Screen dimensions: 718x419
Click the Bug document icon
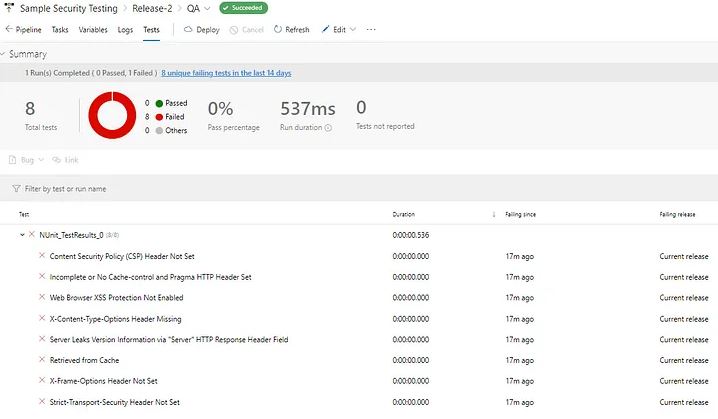pos(12,160)
